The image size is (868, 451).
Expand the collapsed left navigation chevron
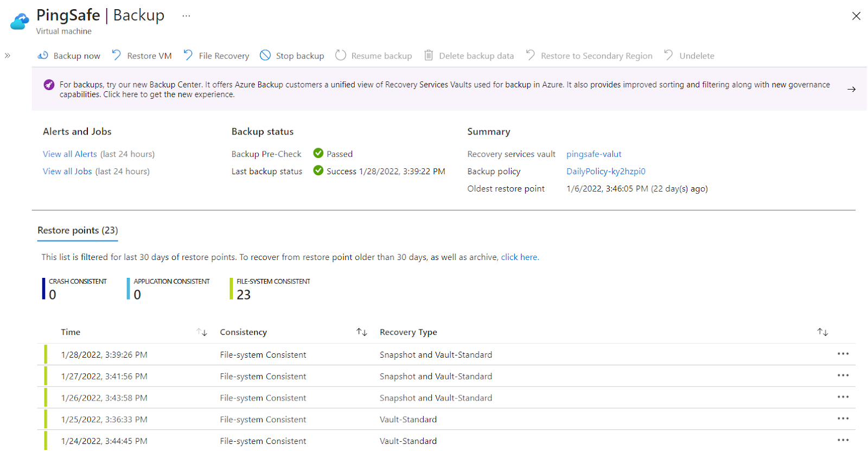coord(8,55)
